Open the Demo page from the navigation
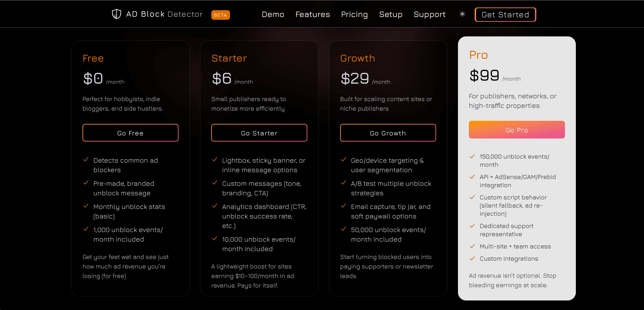 (x=273, y=14)
